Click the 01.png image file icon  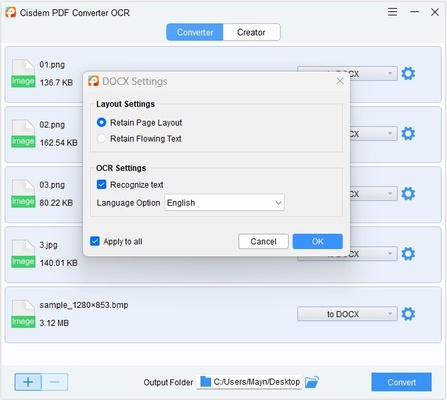(23, 74)
